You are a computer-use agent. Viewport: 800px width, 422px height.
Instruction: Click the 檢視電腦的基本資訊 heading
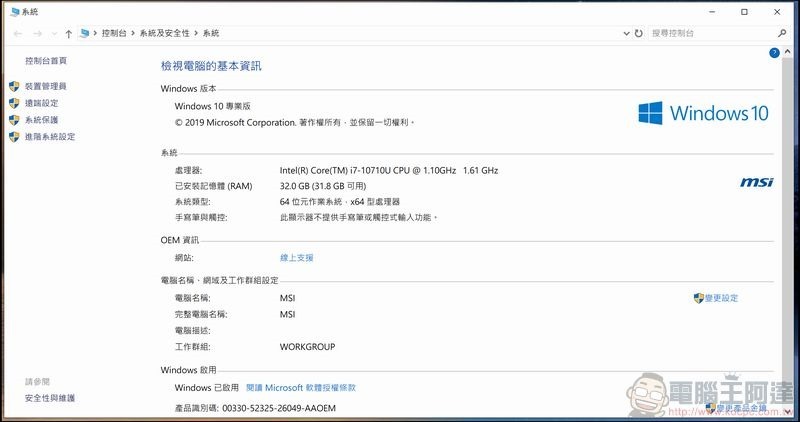[x=211, y=66]
